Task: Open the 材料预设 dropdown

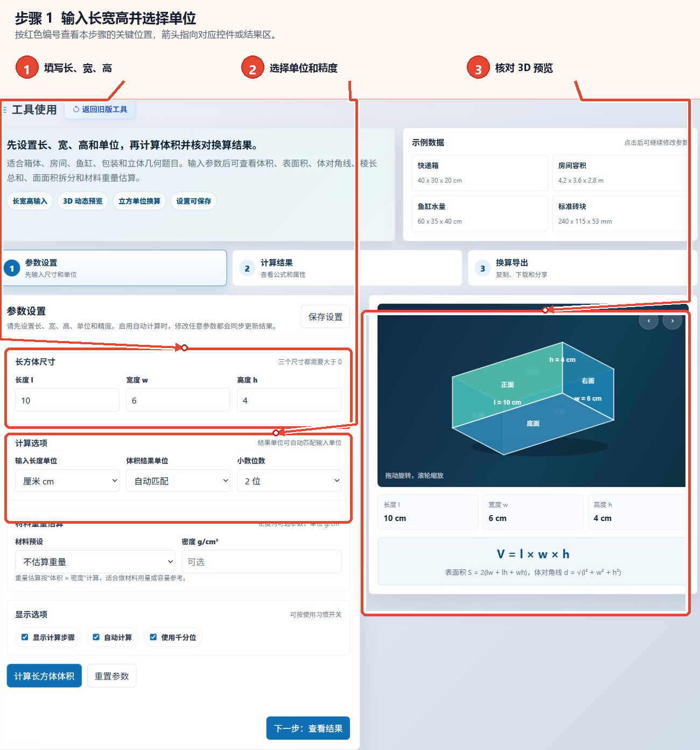Action: coord(95,561)
